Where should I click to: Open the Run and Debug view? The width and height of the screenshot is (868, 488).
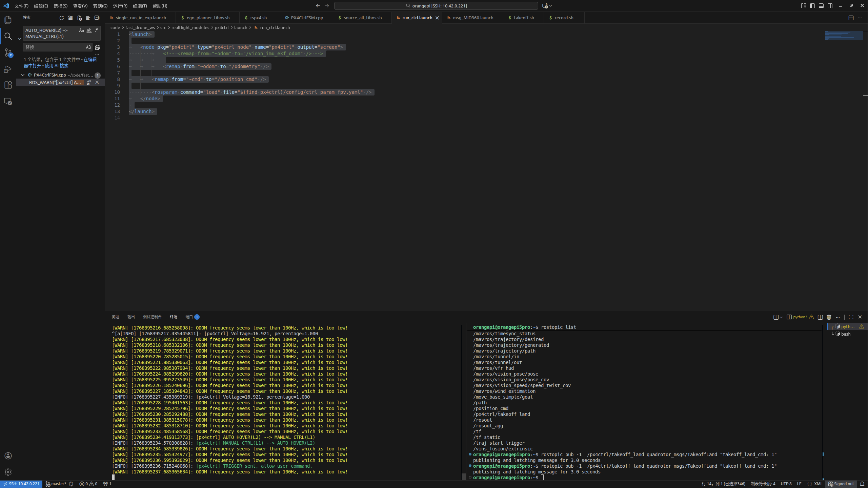point(8,69)
